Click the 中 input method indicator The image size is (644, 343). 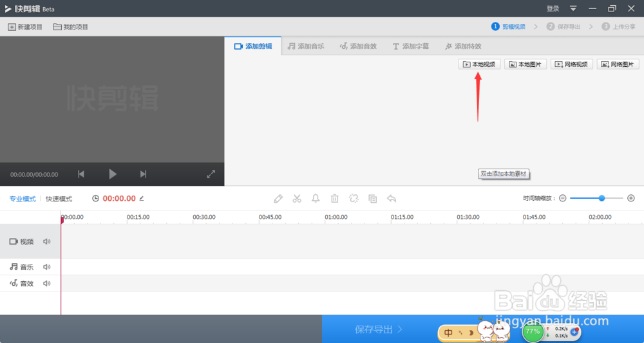tap(448, 333)
